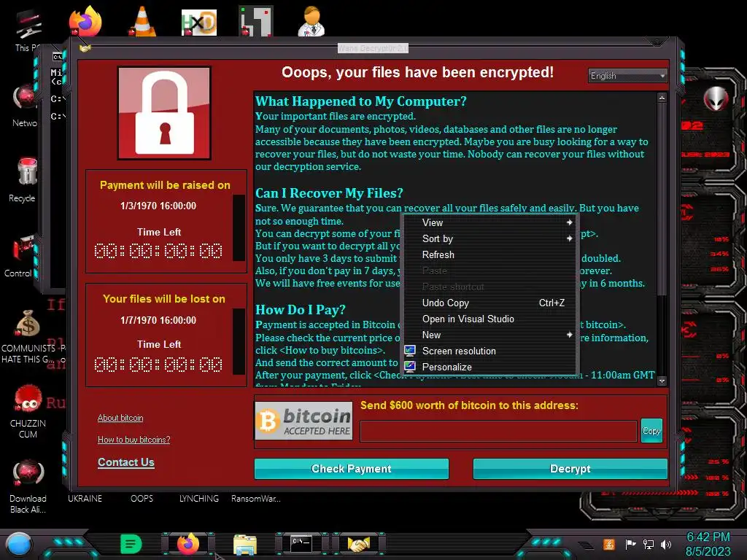
Task: Open the network tray icon
Action: (648, 544)
